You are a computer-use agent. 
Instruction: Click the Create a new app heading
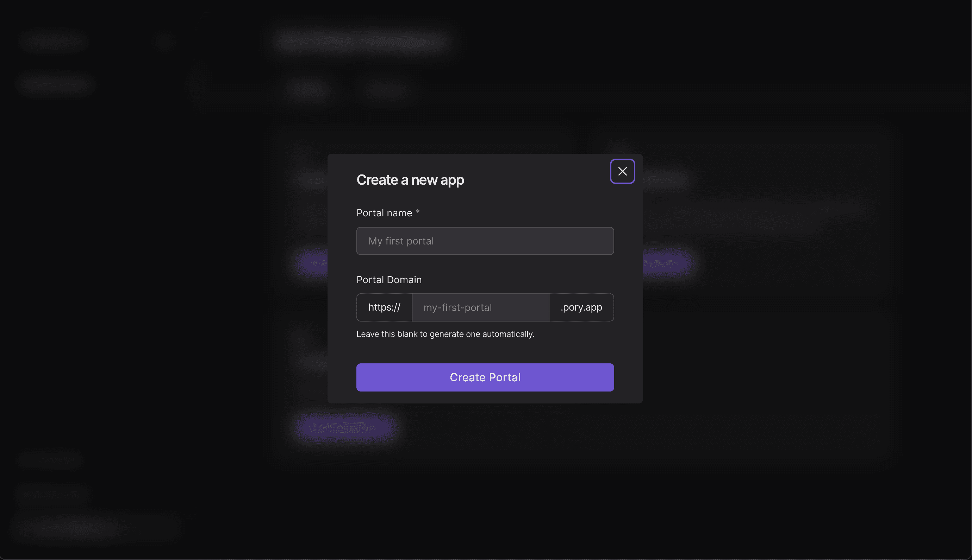point(410,180)
